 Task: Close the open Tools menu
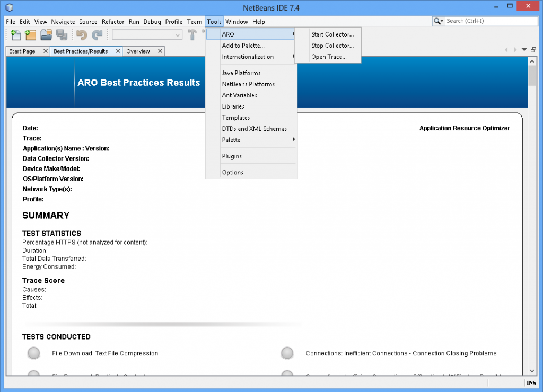tap(214, 21)
